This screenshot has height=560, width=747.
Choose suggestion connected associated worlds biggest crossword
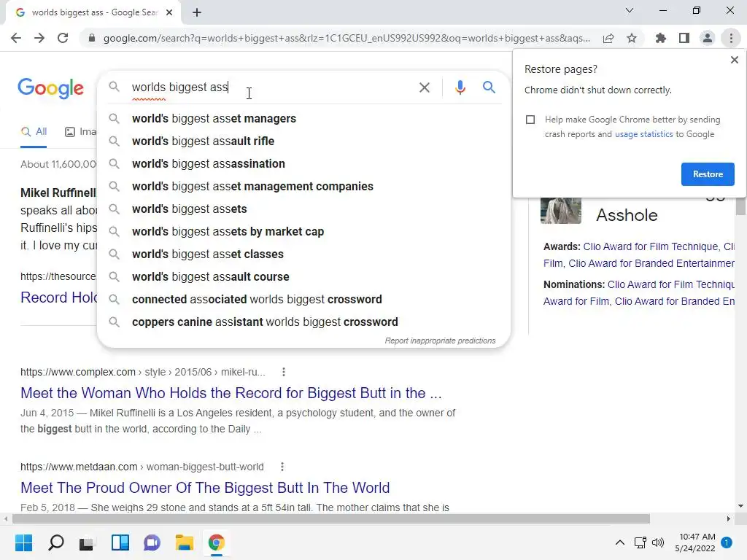(303, 300)
